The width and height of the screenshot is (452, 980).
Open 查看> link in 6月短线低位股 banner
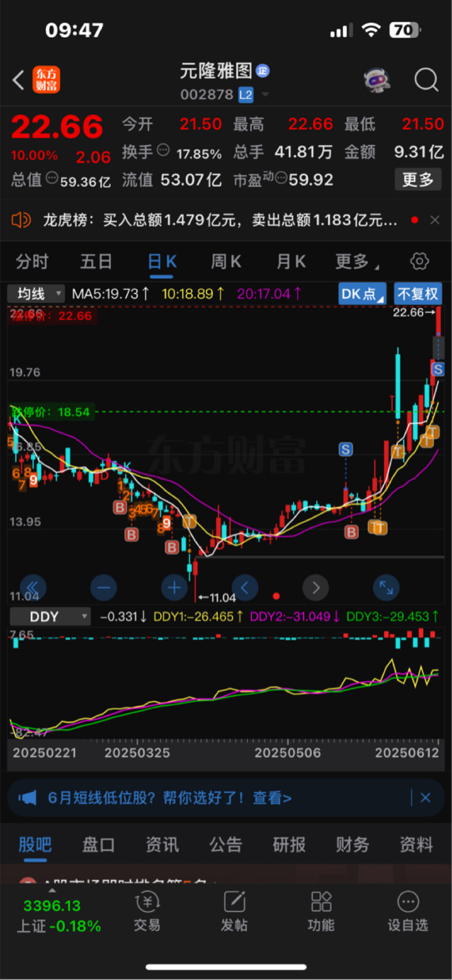[272, 798]
